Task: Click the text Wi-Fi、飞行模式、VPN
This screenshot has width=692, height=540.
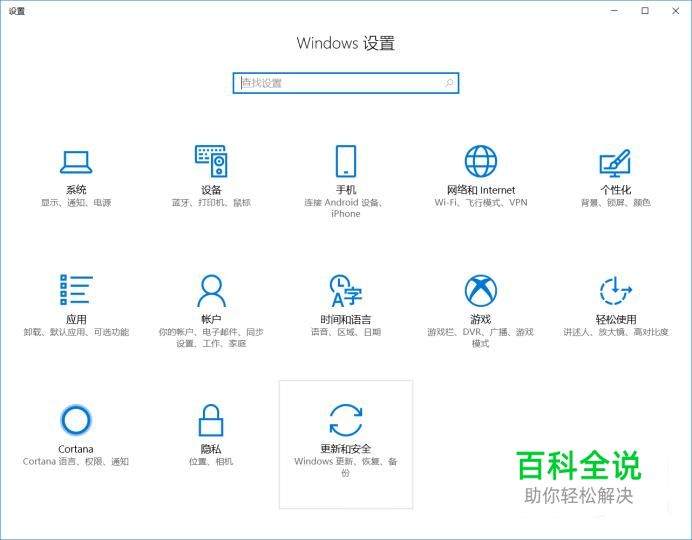Action: point(481,203)
